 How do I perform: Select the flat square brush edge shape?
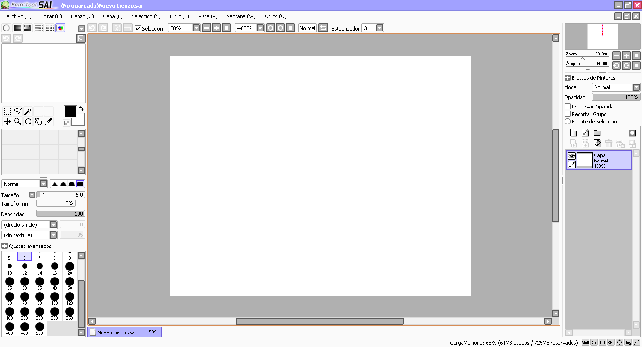pos(80,184)
